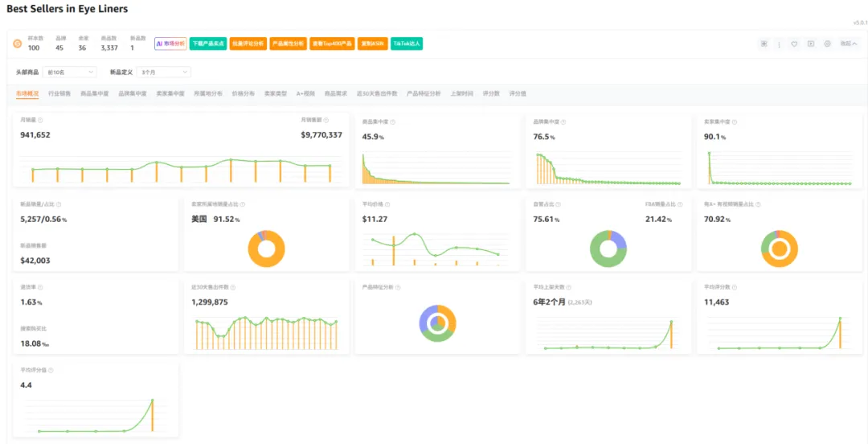This screenshot has width=868, height=444.
Task: Switch to the 卖家集中度 tab
Action: [x=170, y=93]
